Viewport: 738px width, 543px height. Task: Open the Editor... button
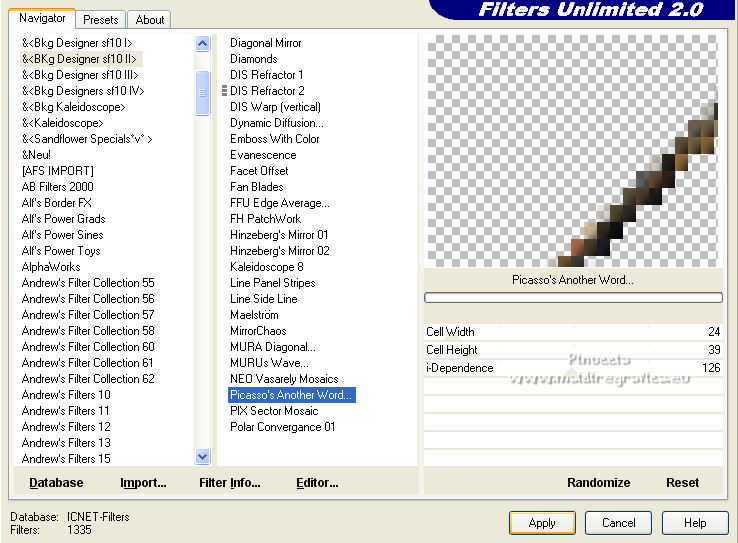pos(317,483)
